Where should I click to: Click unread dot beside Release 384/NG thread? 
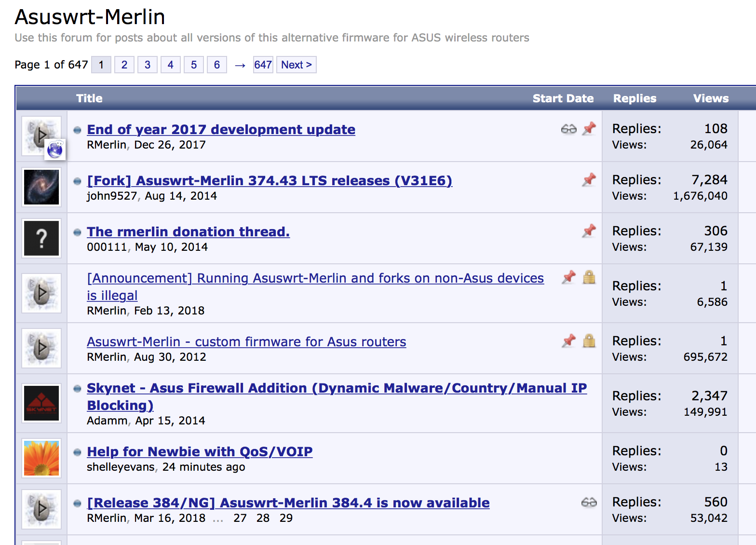pos(77,504)
